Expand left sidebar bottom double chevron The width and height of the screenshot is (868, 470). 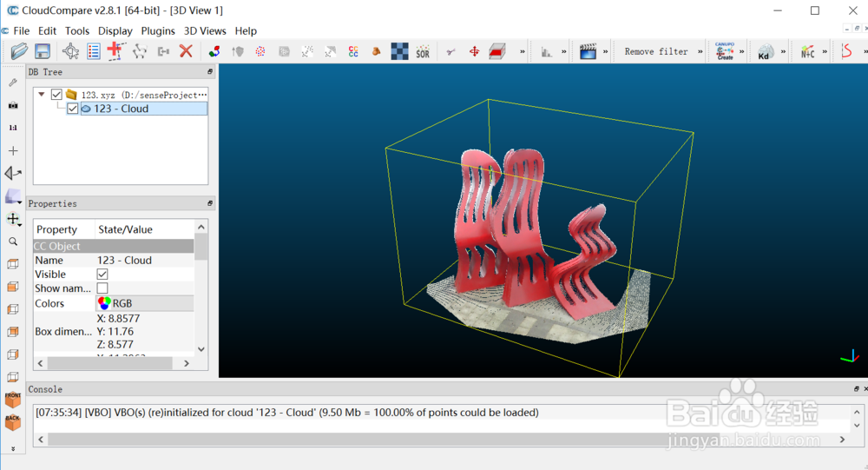[13, 448]
